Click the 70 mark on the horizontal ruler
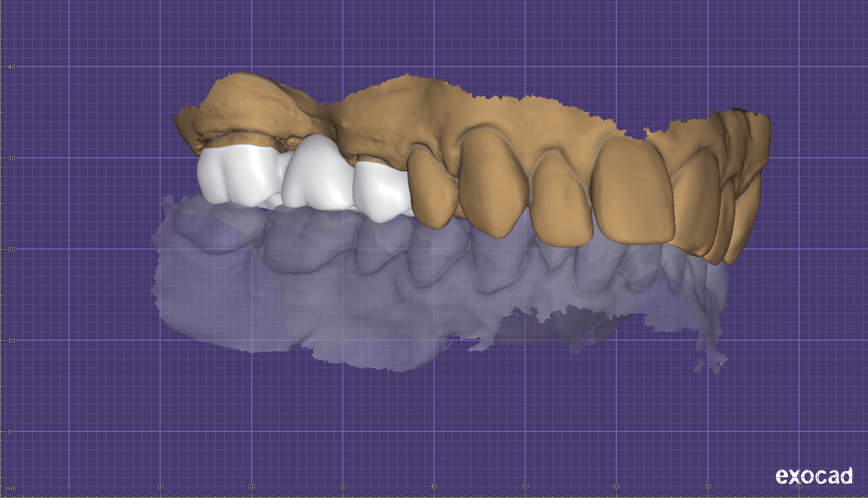Screen dimensions: 868x498 tap(707, 486)
